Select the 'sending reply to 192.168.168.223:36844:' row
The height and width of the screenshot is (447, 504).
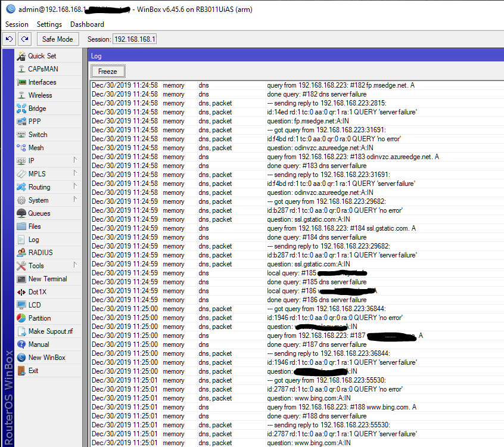pos(297,353)
